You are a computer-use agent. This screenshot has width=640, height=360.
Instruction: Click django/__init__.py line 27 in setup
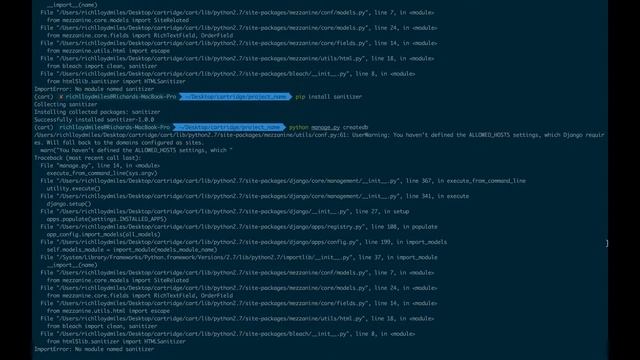(224, 211)
